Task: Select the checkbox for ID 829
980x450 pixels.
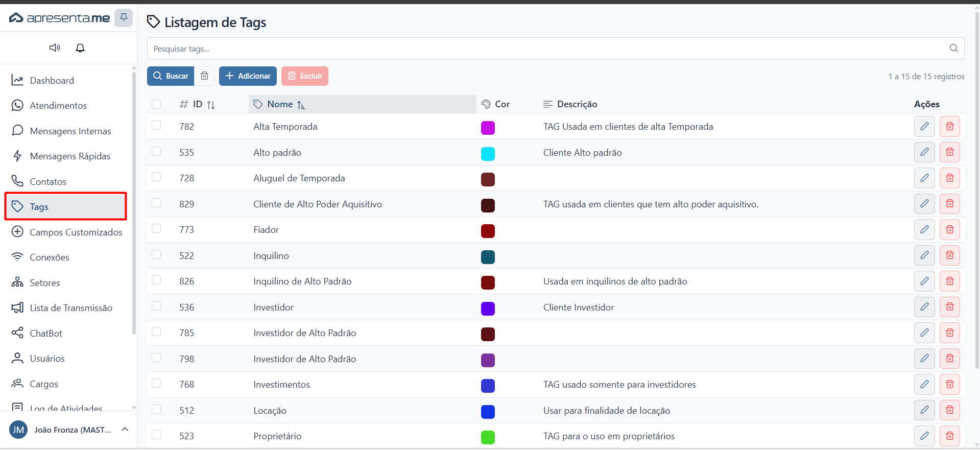Action: (156, 203)
